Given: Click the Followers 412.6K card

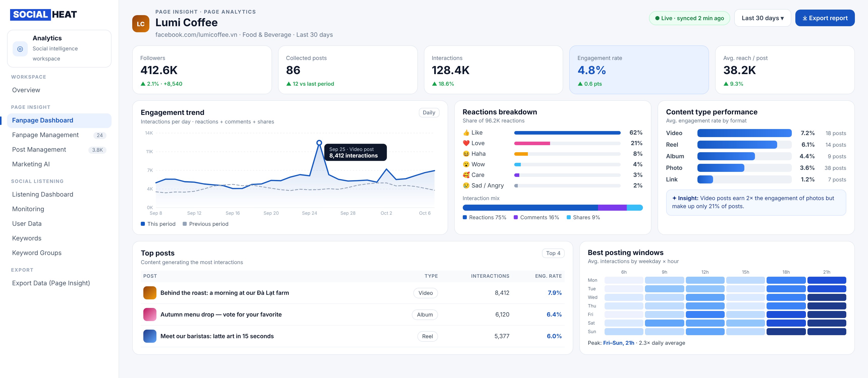Looking at the screenshot, I should [x=202, y=70].
